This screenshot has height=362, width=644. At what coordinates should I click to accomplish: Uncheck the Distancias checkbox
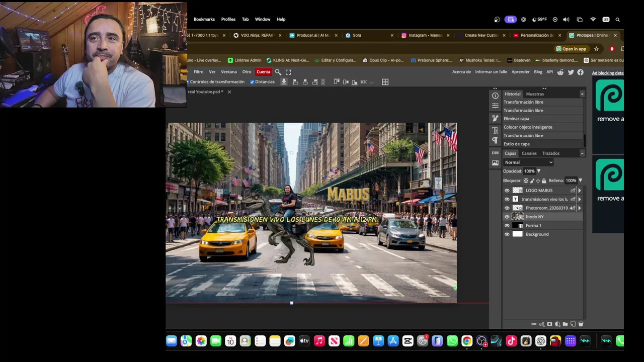click(252, 82)
